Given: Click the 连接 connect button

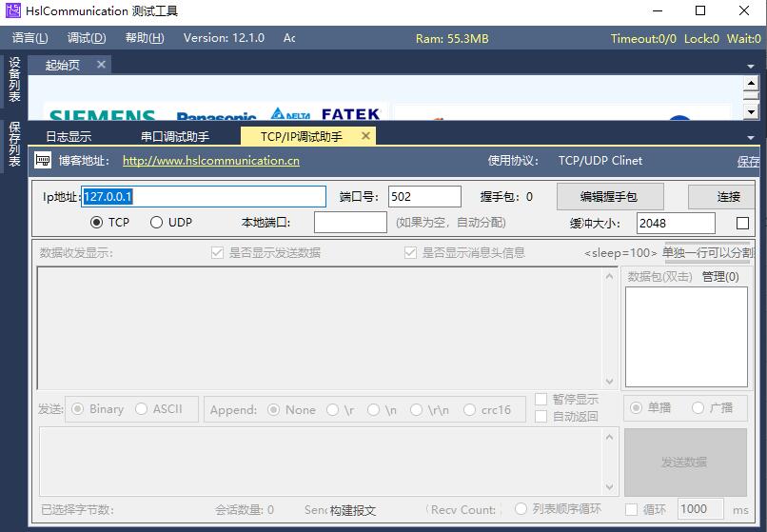Looking at the screenshot, I should tap(728, 197).
